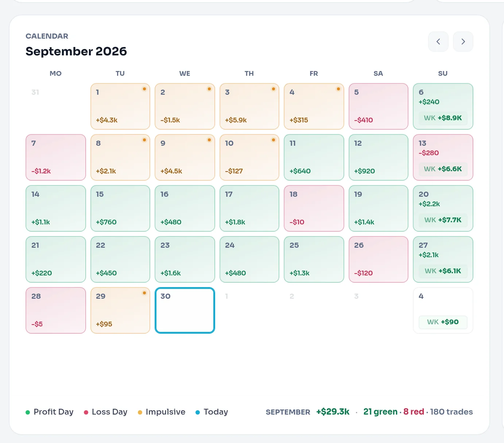Click the loss day showing -$10
Screen dimensions: 504x443
(314, 208)
